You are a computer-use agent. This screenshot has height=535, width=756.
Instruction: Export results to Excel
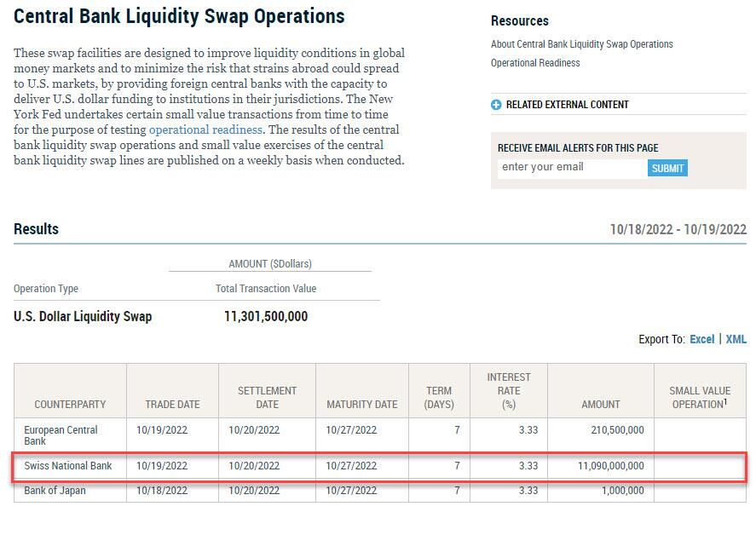tap(701, 339)
